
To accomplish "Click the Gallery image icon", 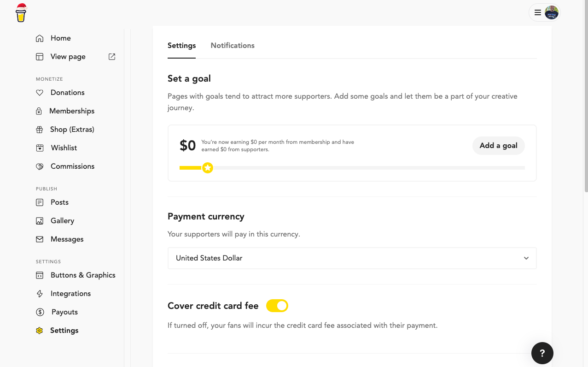I will [x=40, y=221].
